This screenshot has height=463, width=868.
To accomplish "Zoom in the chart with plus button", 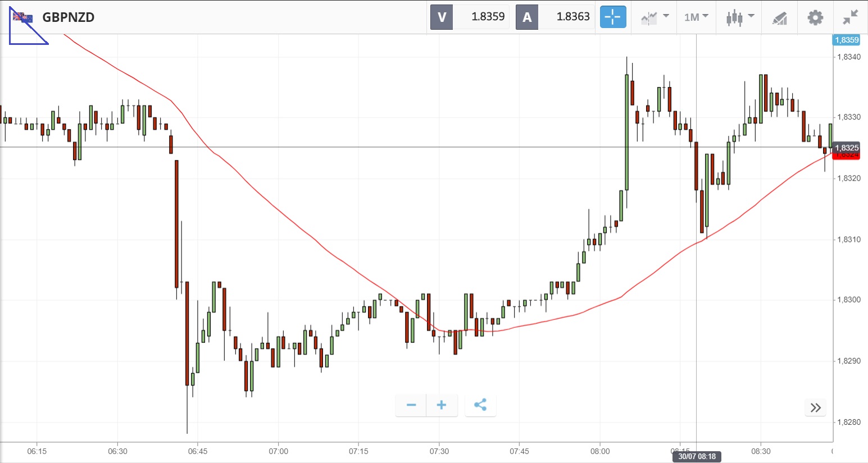I will [x=442, y=405].
